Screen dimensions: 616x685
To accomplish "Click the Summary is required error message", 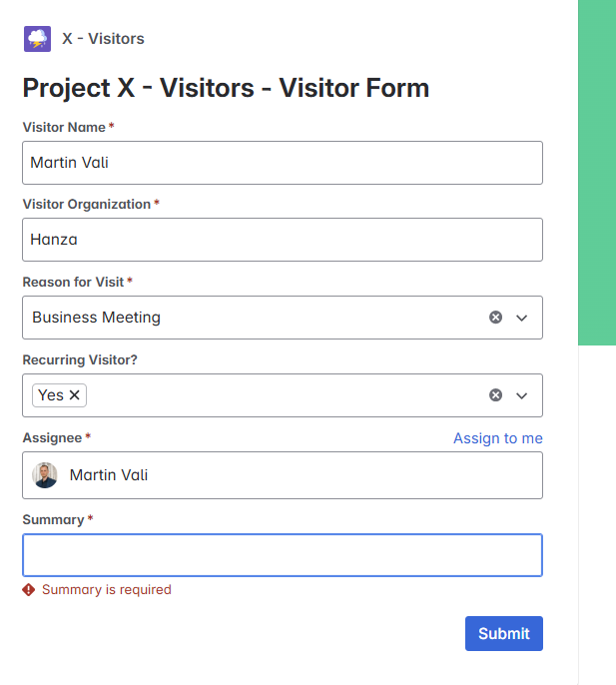I will pos(107,590).
